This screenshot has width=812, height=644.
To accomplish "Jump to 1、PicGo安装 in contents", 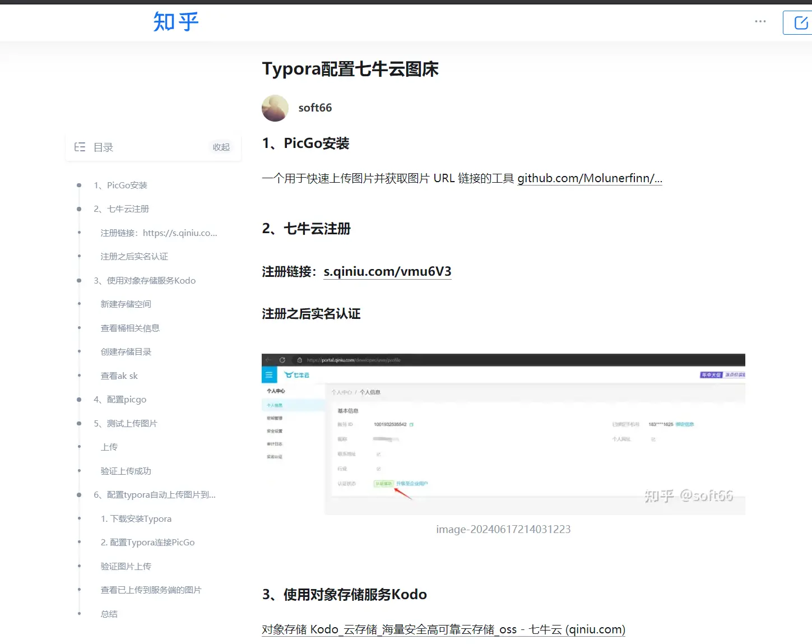I will (x=120, y=186).
